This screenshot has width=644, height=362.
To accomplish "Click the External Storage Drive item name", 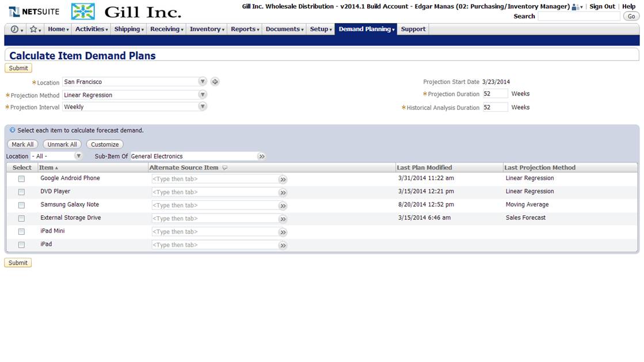I will click(71, 218).
